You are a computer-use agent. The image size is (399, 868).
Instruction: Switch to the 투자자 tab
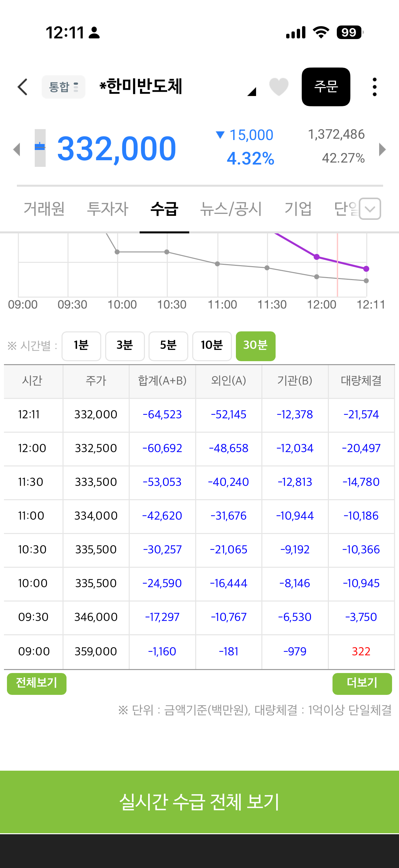click(108, 209)
